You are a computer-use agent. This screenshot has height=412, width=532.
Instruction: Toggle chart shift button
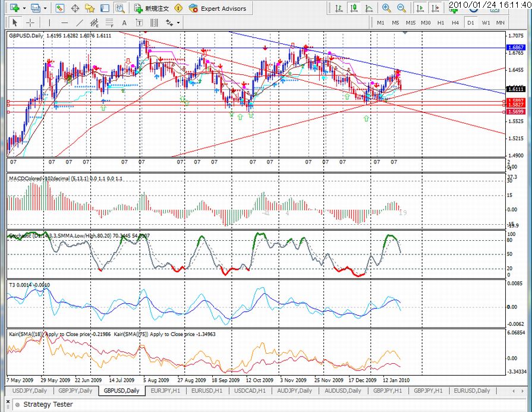[436, 8]
